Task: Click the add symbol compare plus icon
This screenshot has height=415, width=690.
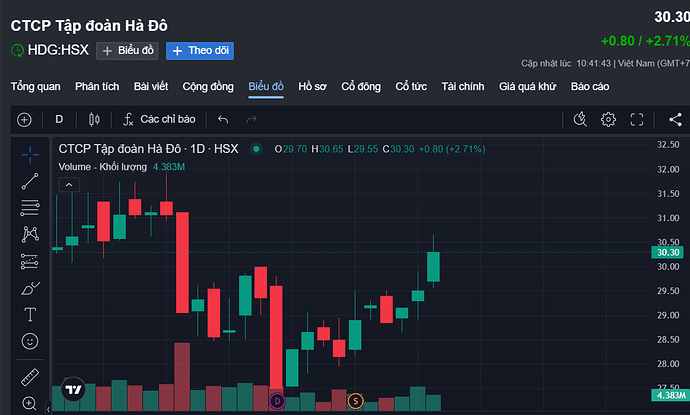Action: coord(24,120)
